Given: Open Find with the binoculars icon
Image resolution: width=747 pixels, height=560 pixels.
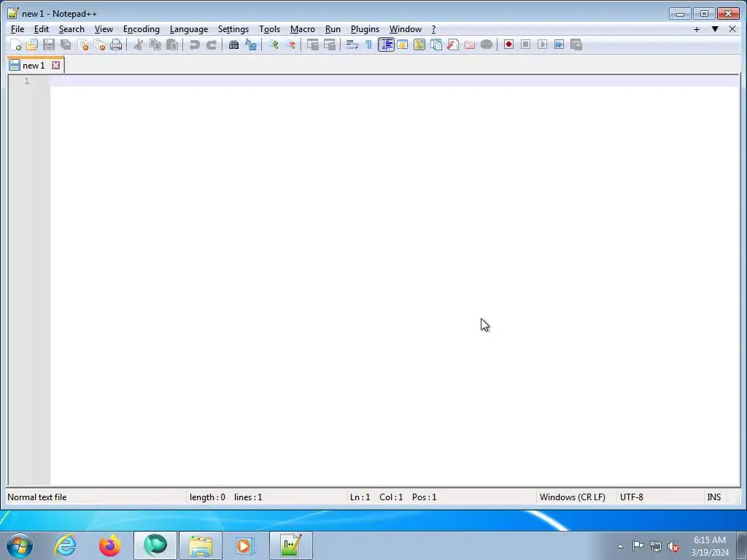Looking at the screenshot, I should point(233,44).
